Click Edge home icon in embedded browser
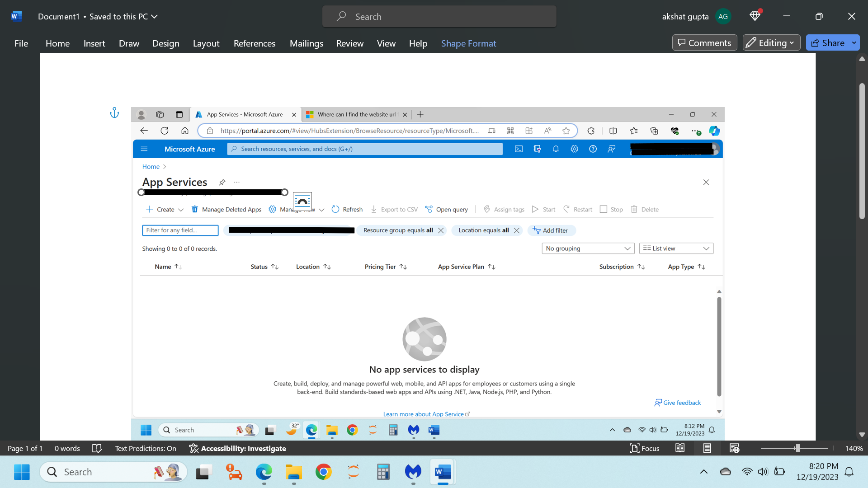 click(x=185, y=131)
